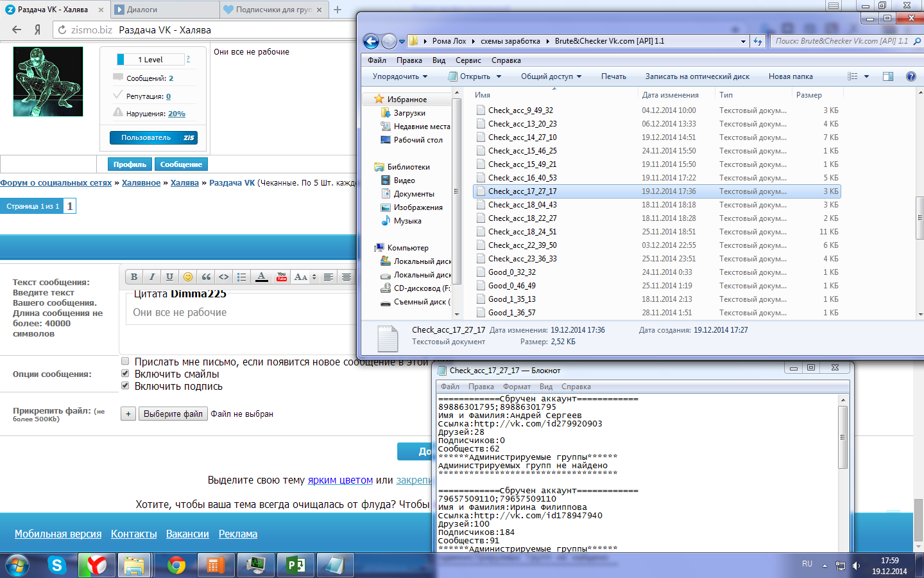Center the message text in the editor
The image size is (924, 578).
(x=346, y=277)
